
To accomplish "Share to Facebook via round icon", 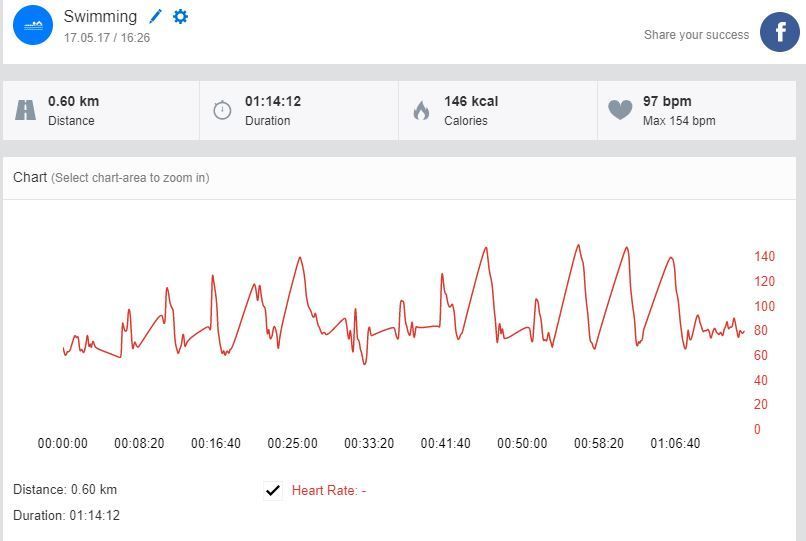I will tap(779, 32).
